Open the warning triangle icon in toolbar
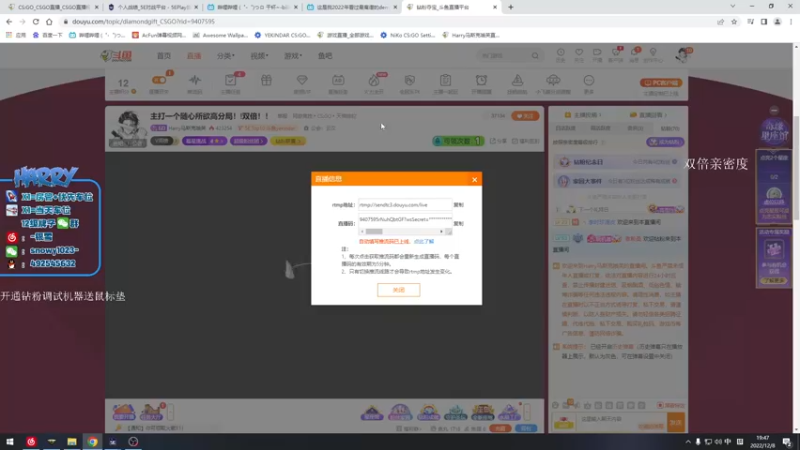The image size is (800, 450). tap(517, 80)
